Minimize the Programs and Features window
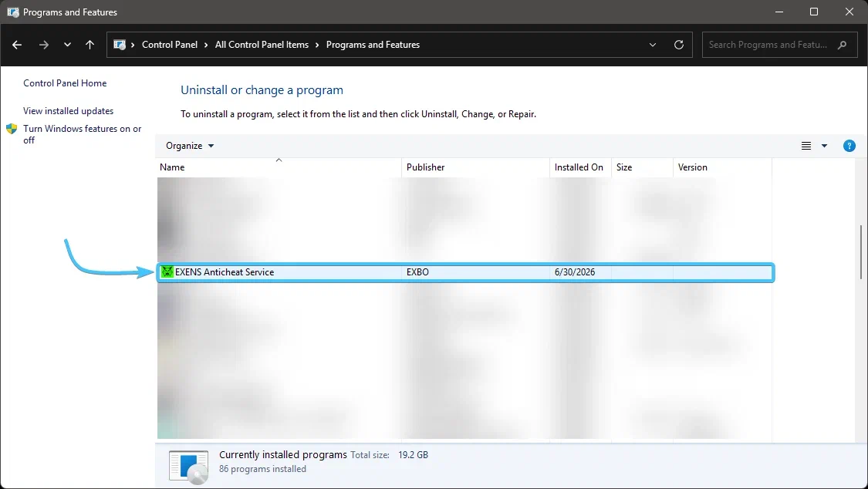The width and height of the screenshot is (868, 489). coord(778,12)
